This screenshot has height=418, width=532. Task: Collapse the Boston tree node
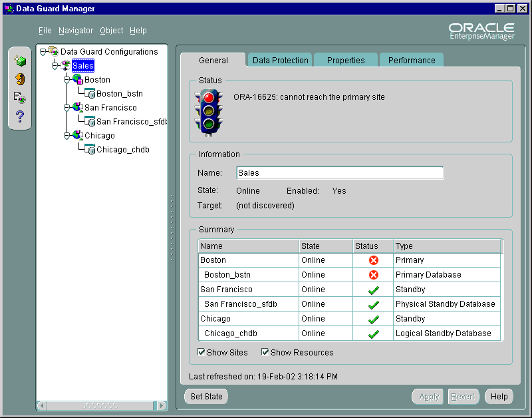point(66,79)
